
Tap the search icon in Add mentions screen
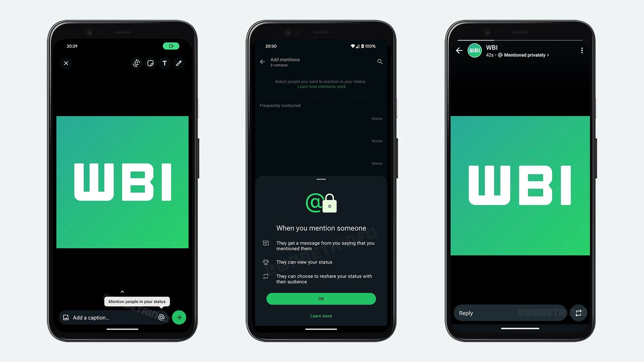(379, 61)
